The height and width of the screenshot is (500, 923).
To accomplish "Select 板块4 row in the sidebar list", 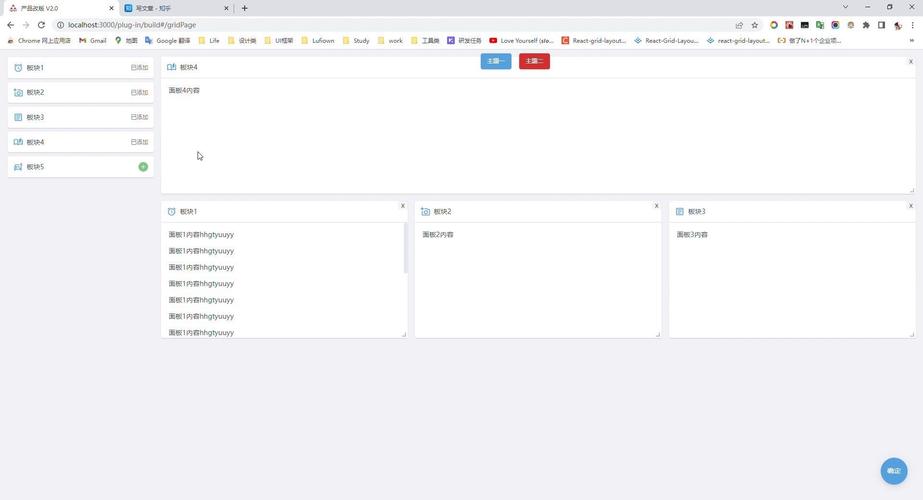I will pyautogui.click(x=81, y=142).
